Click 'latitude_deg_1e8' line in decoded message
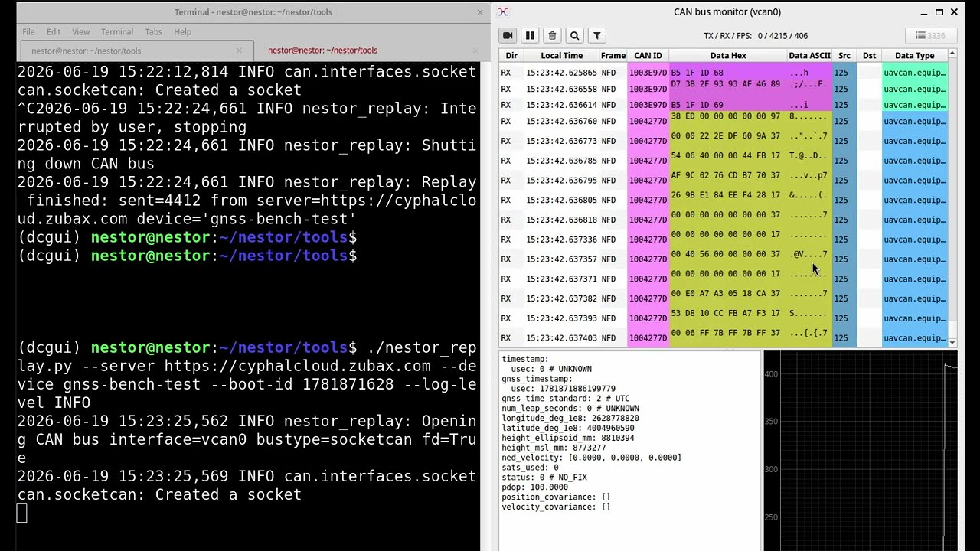The image size is (980, 551). (568, 429)
